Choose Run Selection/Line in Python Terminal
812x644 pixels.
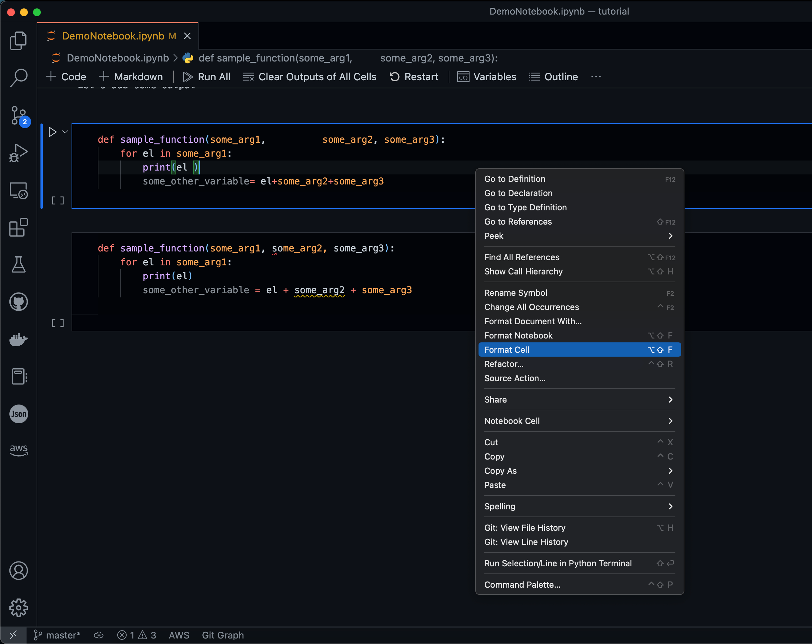click(580, 563)
